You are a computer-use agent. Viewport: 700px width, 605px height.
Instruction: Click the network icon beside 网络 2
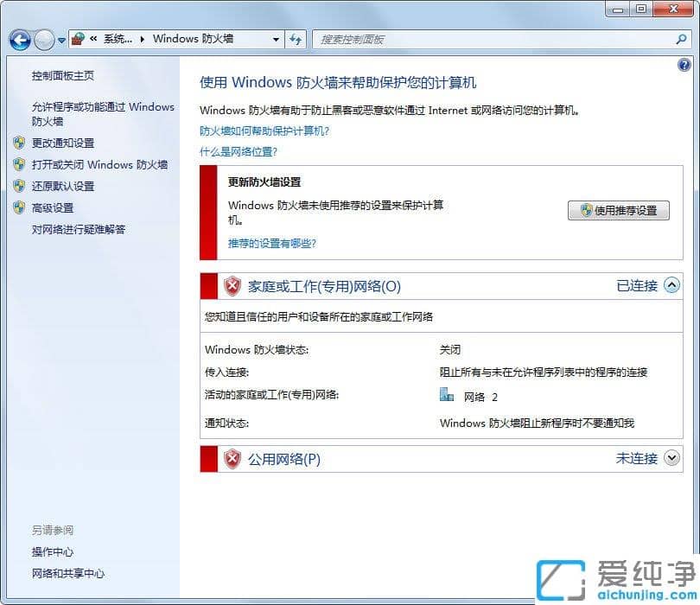[447, 396]
